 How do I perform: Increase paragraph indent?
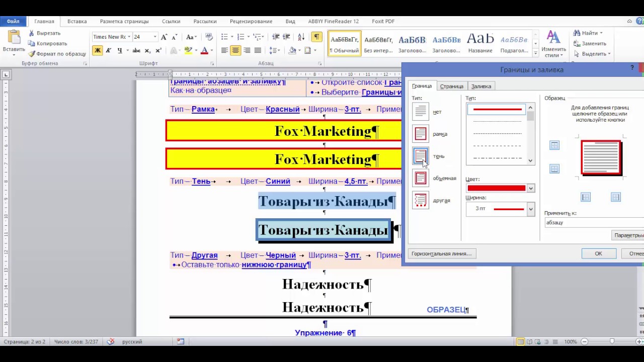tap(286, 37)
